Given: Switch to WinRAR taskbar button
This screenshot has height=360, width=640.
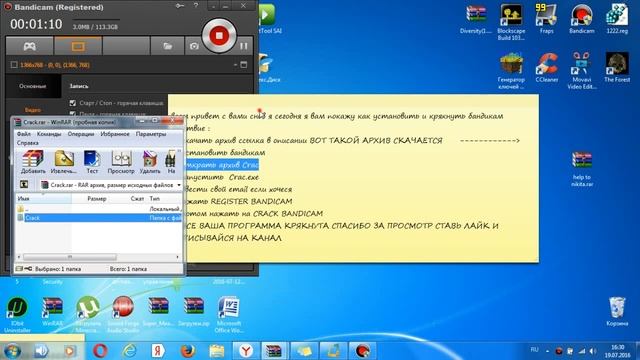Looking at the screenshot, I should (x=273, y=351).
